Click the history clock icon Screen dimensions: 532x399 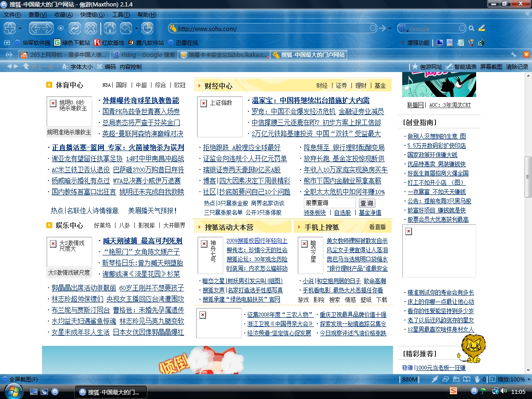(x=147, y=28)
